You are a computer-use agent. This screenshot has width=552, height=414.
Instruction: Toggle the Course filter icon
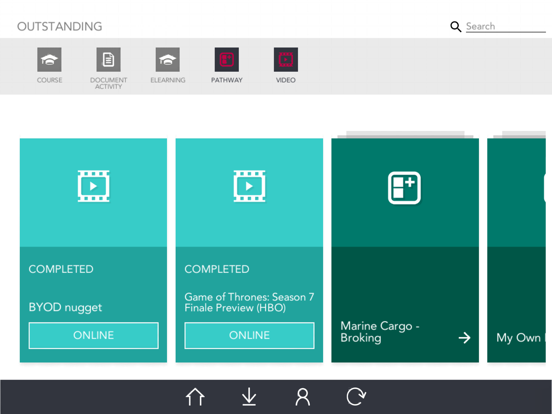[x=49, y=59]
